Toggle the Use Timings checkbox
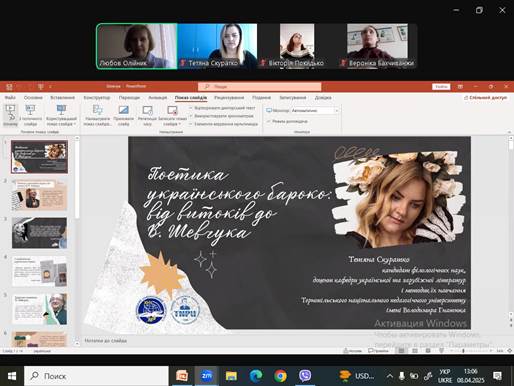Screen dimensions: 514x386 [x=191, y=116]
